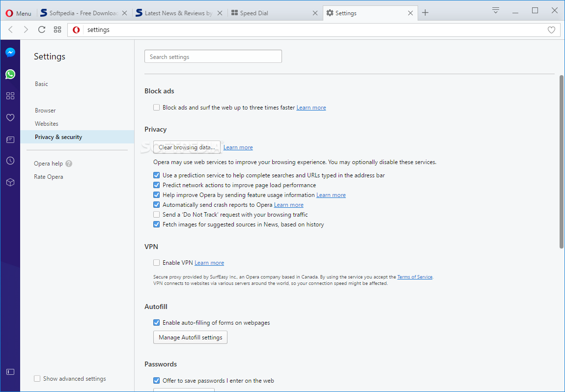Screen dimensions: 565x392
Task: Open WhatsApp in the sidebar
Action: click(x=10, y=74)
